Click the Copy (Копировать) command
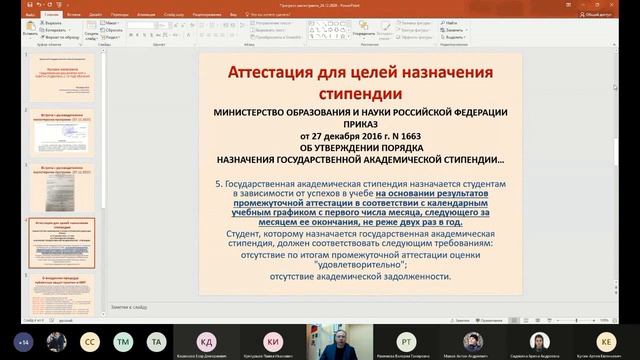640x360 pixels. pos(53,30)
